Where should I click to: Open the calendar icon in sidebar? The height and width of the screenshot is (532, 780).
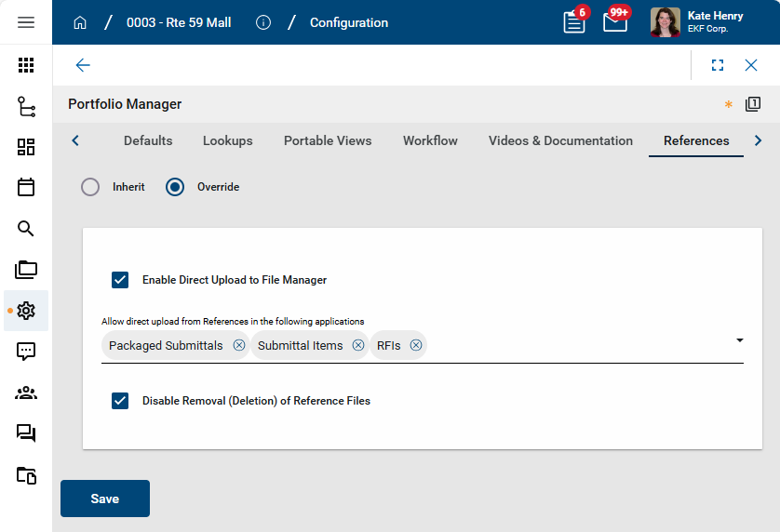[26, 187]
